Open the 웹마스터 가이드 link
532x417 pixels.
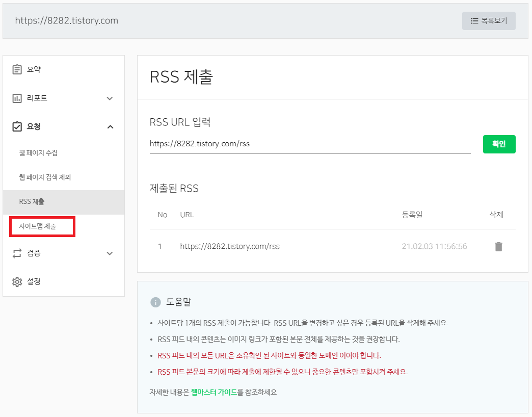[x=214, y=392]
